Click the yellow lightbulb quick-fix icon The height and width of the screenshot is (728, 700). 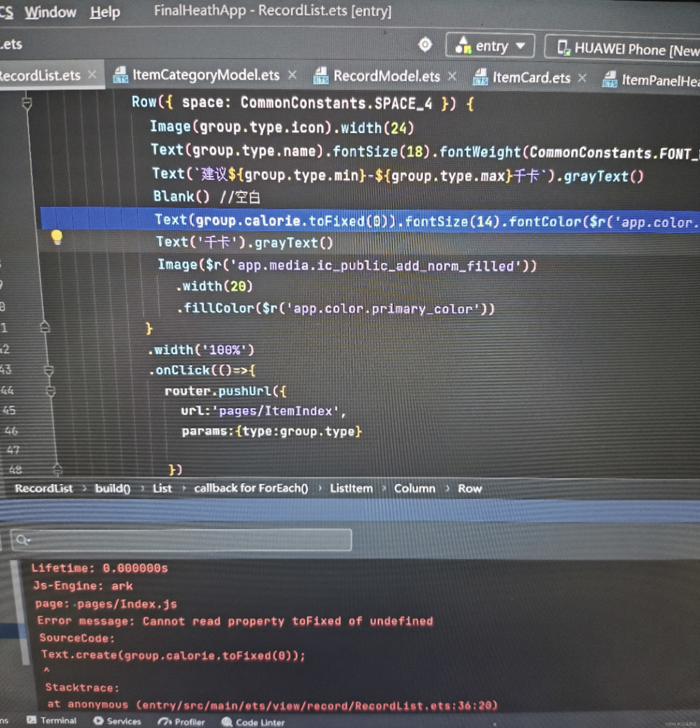(57, 237)
